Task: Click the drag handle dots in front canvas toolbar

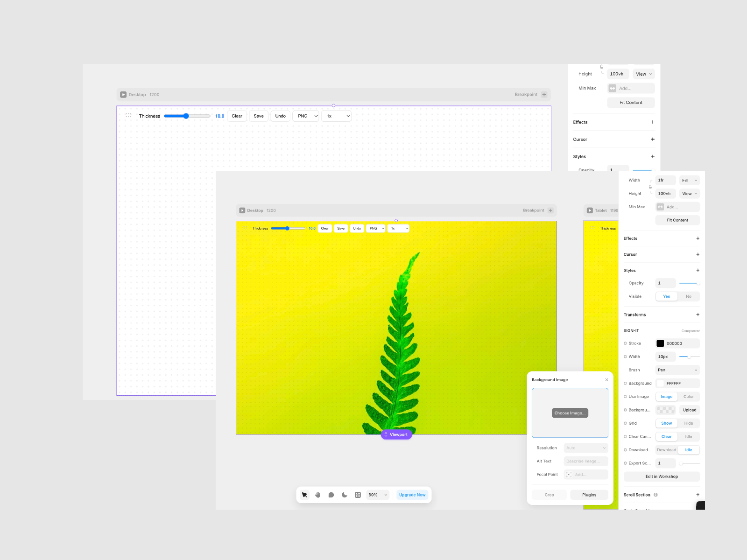Action: click(245, 228)
